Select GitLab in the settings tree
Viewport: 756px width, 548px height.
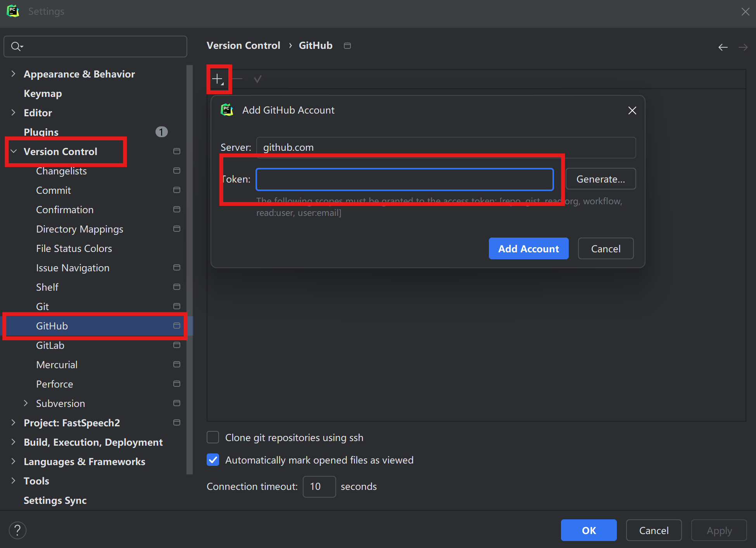[50, 345]
